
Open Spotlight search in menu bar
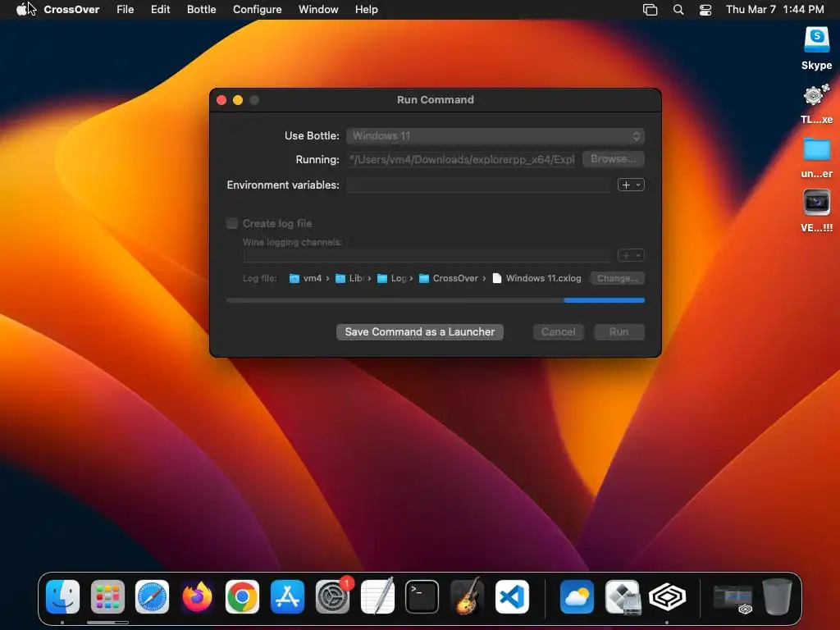coord(678,9)
